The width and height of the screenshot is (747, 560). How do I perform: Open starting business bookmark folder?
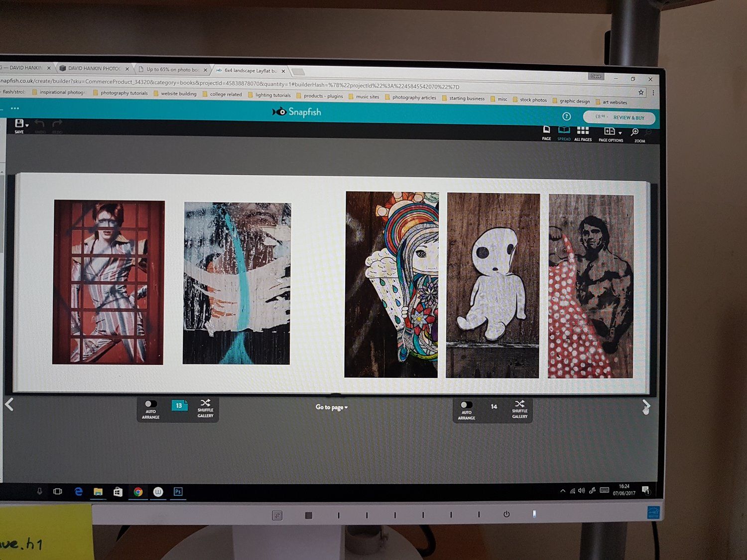tap(463, 99)
